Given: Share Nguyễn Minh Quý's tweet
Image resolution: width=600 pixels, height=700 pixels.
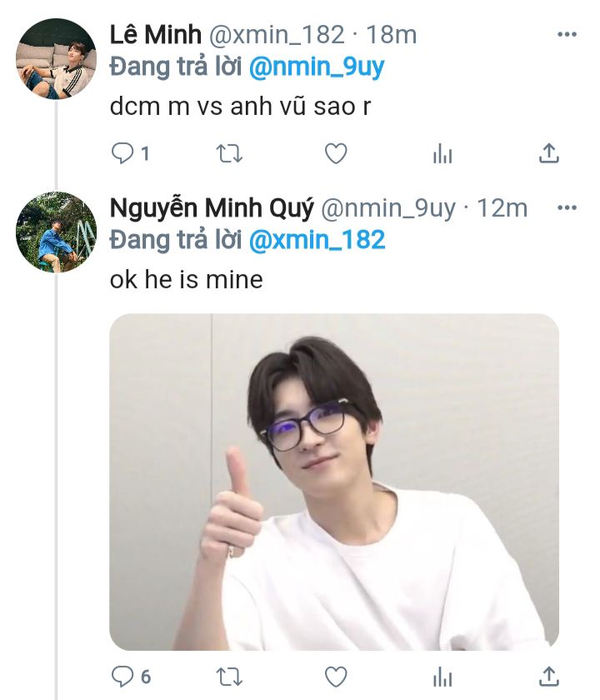Looking at the screenshot, I should point(548,674).
